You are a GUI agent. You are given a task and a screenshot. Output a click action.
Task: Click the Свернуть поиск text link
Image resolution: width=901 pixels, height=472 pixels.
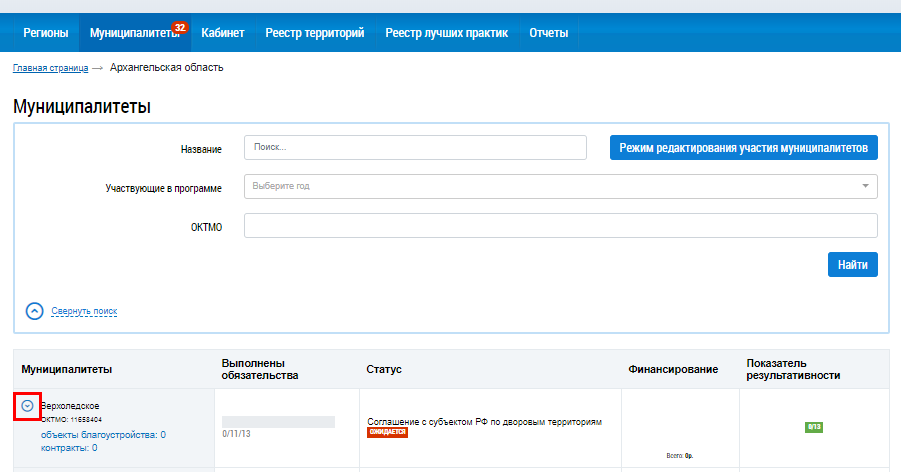pyautogui.click(x=84, y=311)
